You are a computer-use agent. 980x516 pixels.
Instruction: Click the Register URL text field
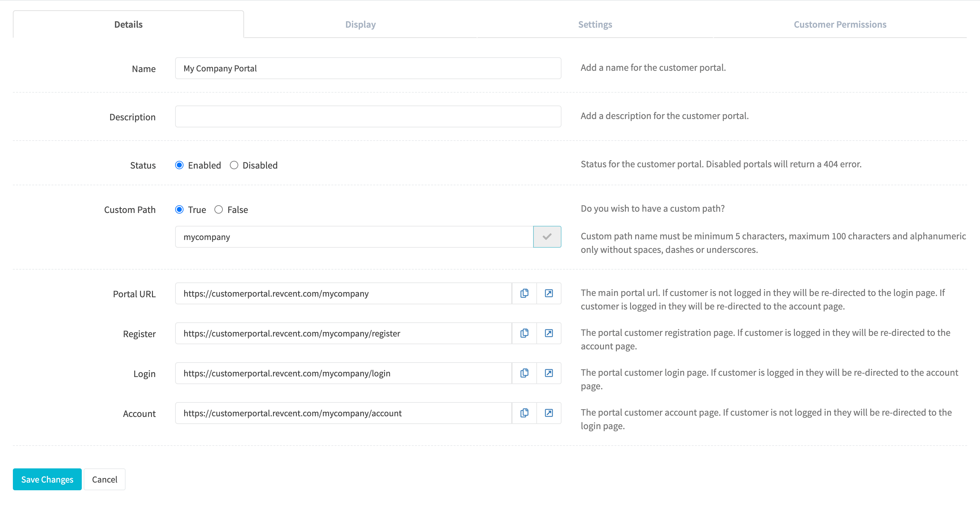click(x=344, y=333)
